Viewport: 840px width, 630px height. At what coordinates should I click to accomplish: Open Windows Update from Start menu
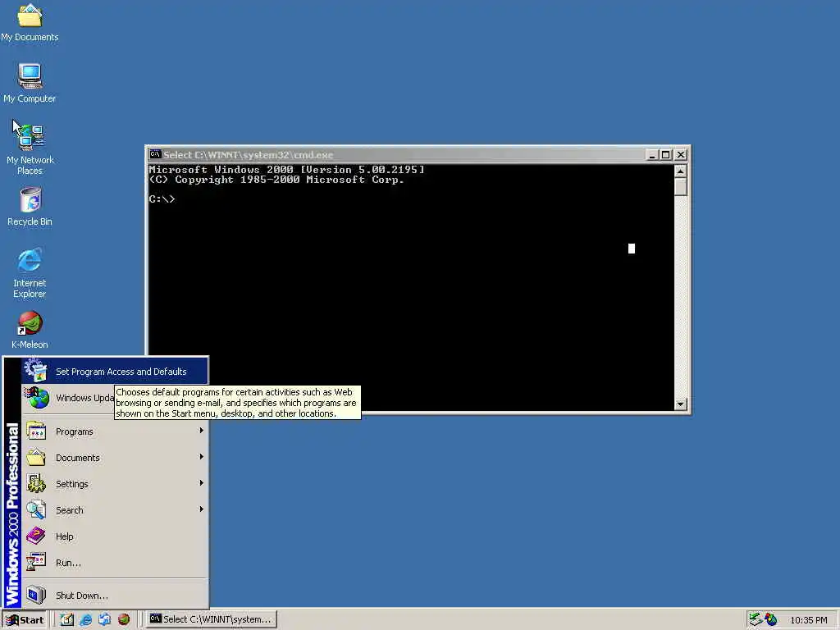point(69,398)
